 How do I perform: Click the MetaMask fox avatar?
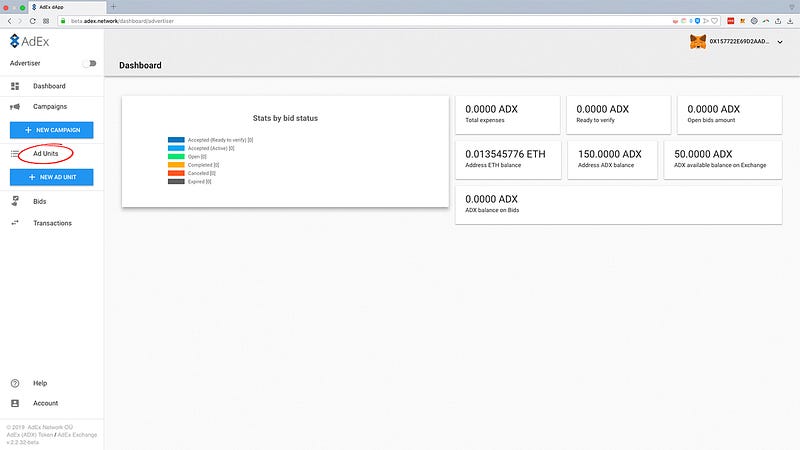point(698,41)
